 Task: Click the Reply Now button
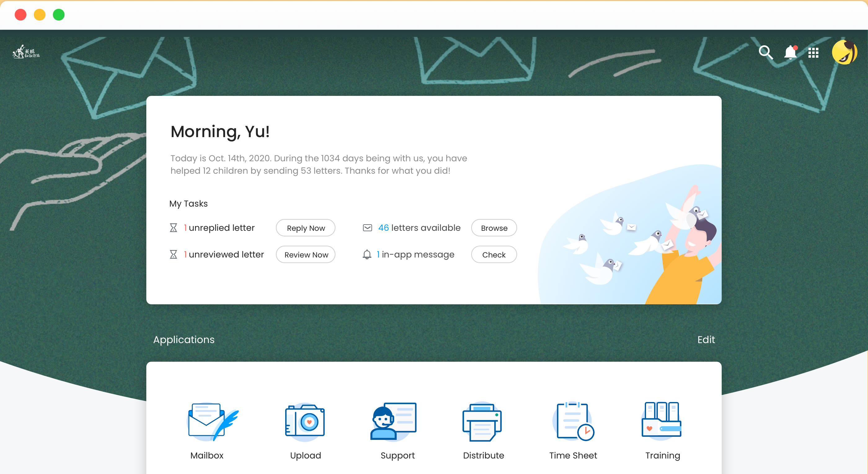click(x=306, y=228)
